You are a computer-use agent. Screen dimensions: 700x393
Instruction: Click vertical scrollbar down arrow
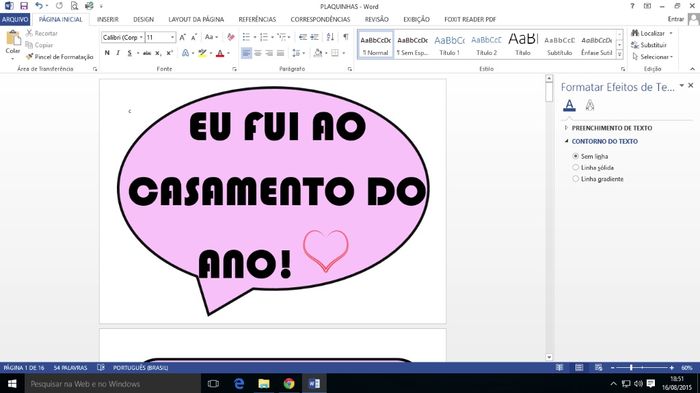point(549,357)
